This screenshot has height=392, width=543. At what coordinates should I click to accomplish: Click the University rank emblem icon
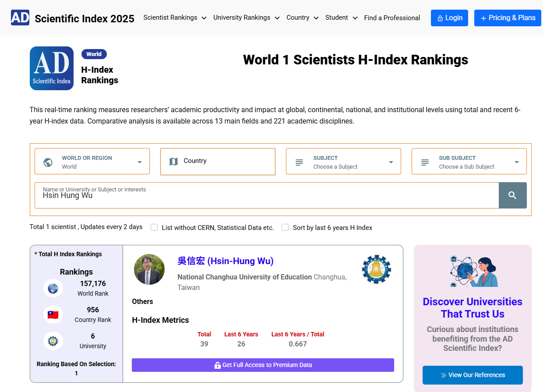coord(53,341)
